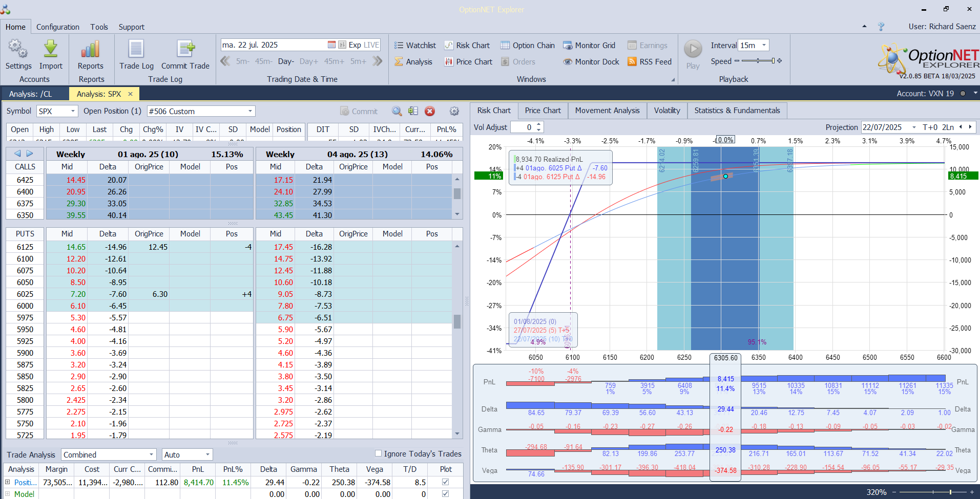Collapse the ribbon with the up arrow
Screen dimensions: 980x499
pyautogui.click(x=865, y=26)
